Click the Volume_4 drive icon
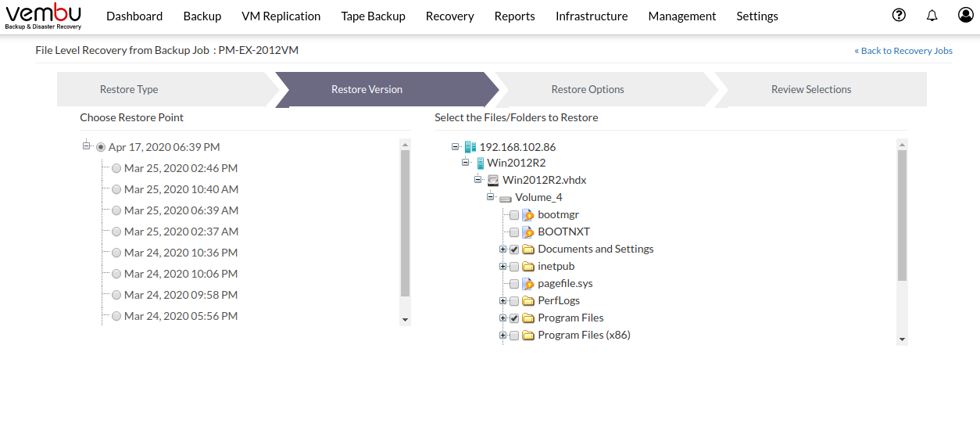Viewport: 980px width, 438px height. click(506, 198)
